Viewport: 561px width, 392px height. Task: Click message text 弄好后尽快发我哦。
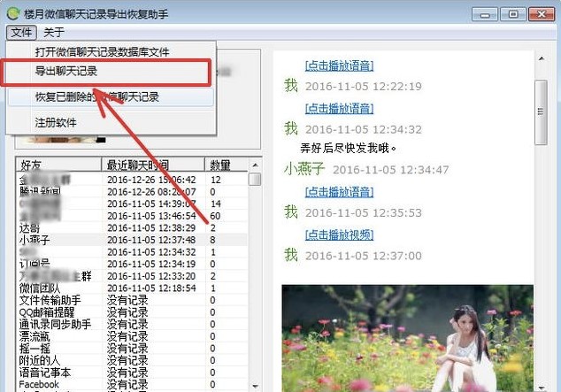coord(349,148)
